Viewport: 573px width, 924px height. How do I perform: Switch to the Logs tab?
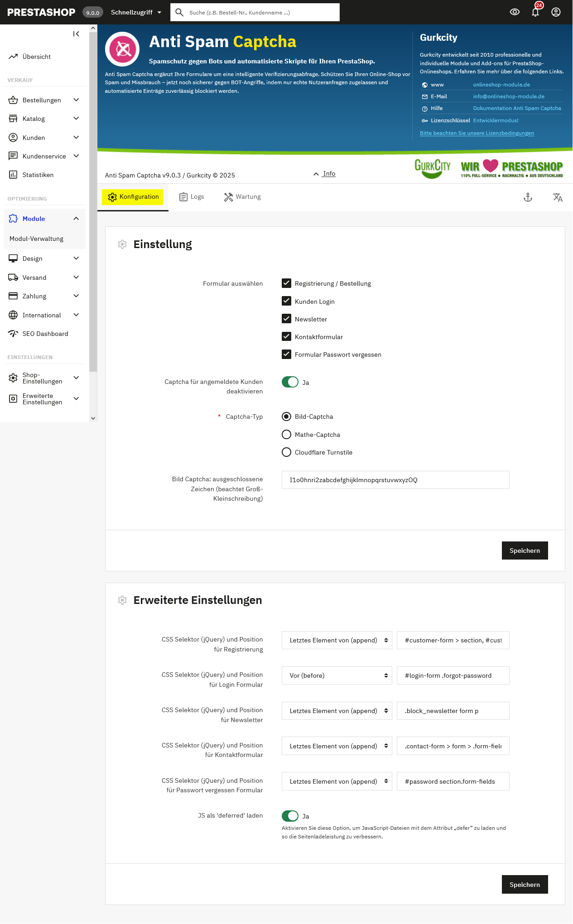click(x=192, y=197)
